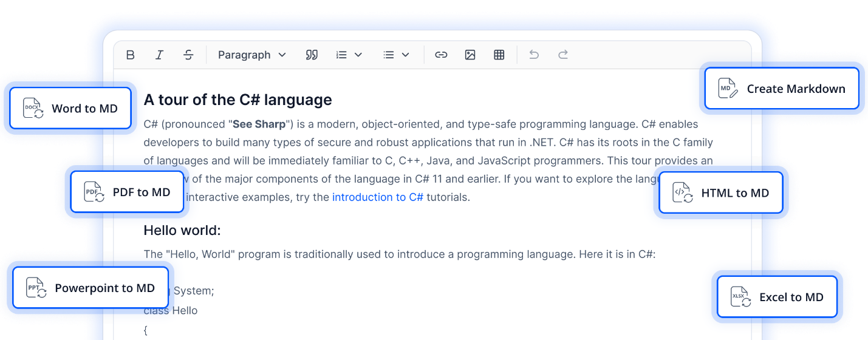Toggle bold formatting in editor toolbar

130,55
